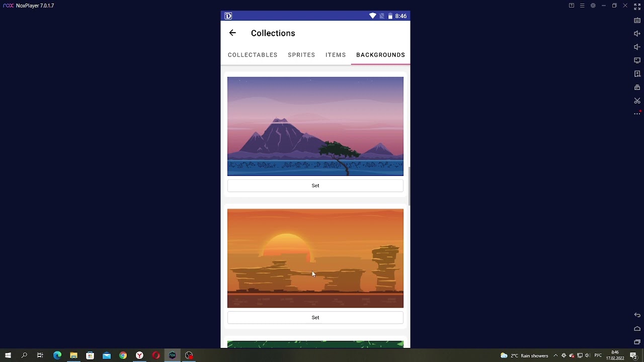The width and height of the screenshot is (644, 362).
Task: Launch Microsoft Edge from taskbar
Action: (x=57, y=355)
